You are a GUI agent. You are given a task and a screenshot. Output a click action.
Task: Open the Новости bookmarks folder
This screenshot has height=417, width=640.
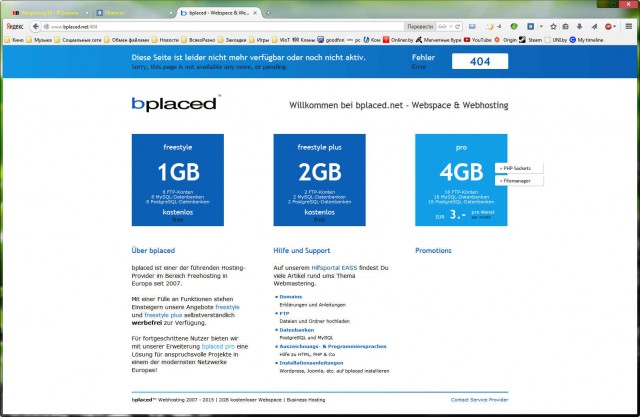165,40
